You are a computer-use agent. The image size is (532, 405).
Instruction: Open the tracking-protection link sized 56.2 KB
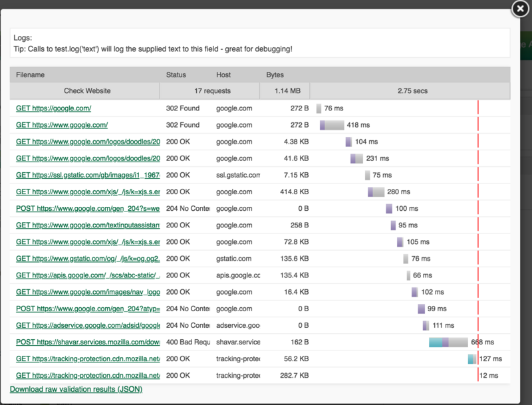coord(88,359)
